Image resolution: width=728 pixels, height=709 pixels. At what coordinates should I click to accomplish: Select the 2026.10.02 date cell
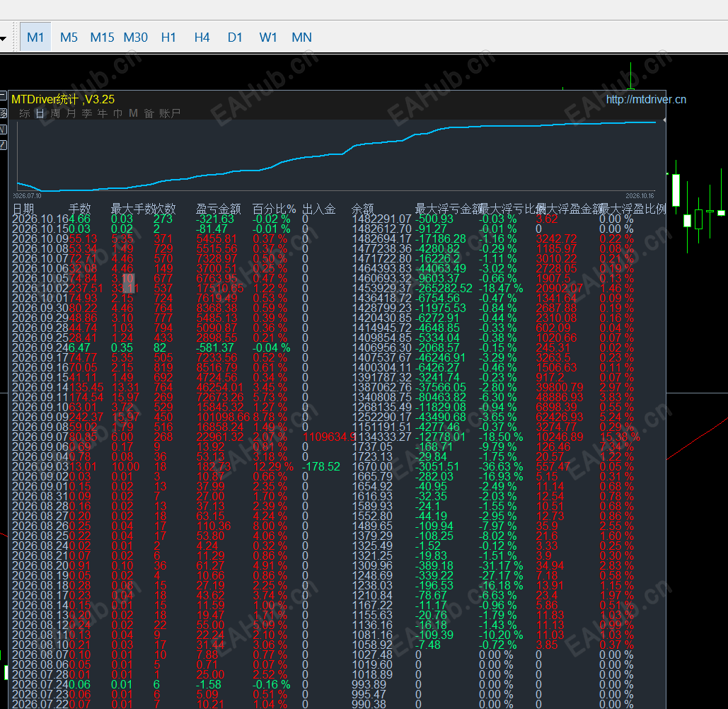[x=40, y=288]
